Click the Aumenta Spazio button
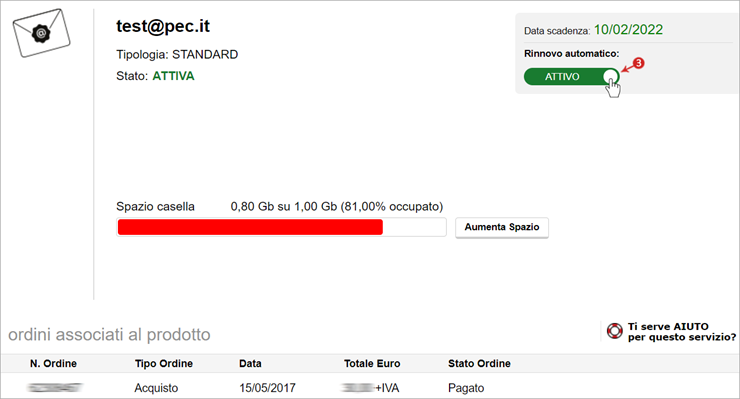Screen dimensions: 740x399 [502, 227]
